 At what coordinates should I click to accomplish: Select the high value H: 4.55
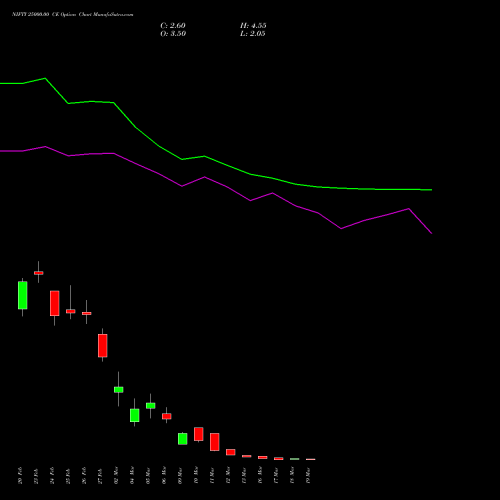tap(253, 26)
